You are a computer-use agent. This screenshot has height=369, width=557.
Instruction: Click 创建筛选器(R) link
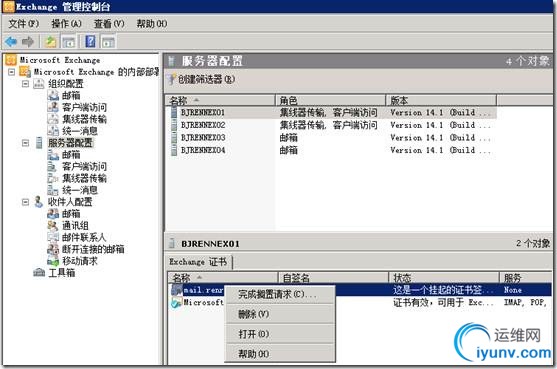click(206, 79)
